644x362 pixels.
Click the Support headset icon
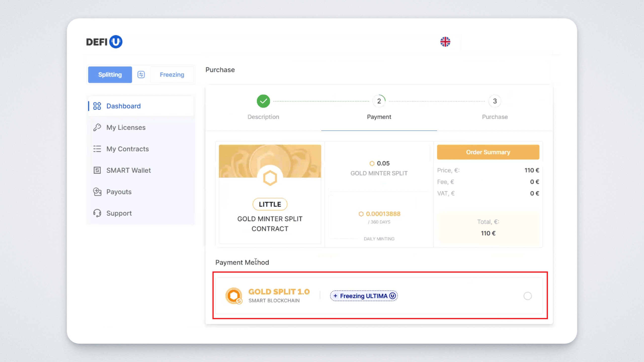97,213
